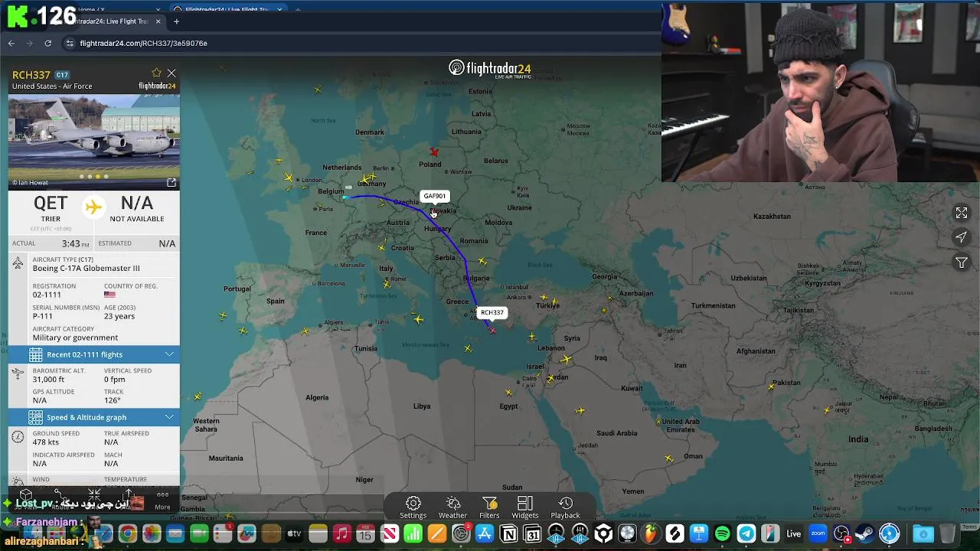
Task: Open Numbers from the Dock
Action: point(413,534)
